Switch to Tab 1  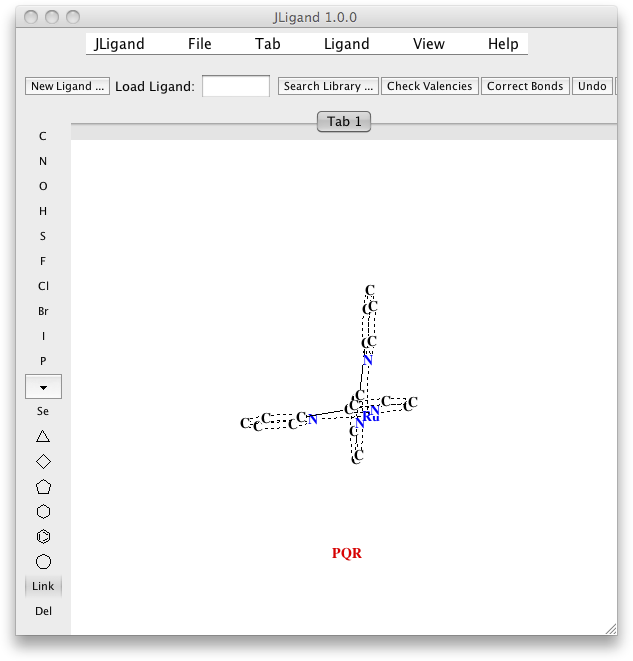tap(344, 122)
